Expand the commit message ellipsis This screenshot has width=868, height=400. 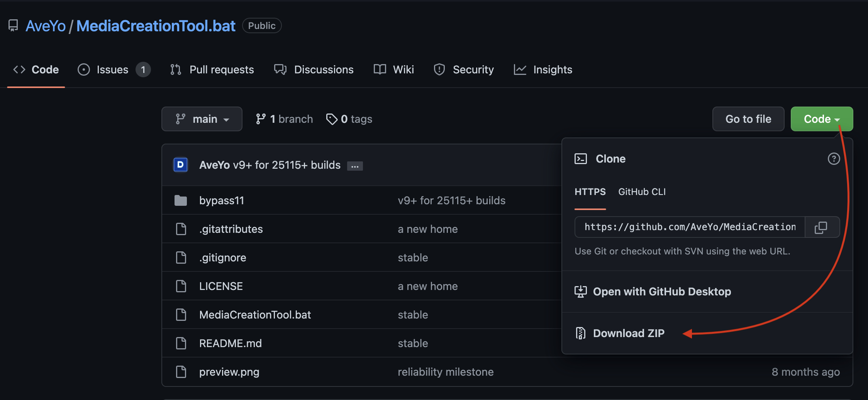click(x=355, y=166)
